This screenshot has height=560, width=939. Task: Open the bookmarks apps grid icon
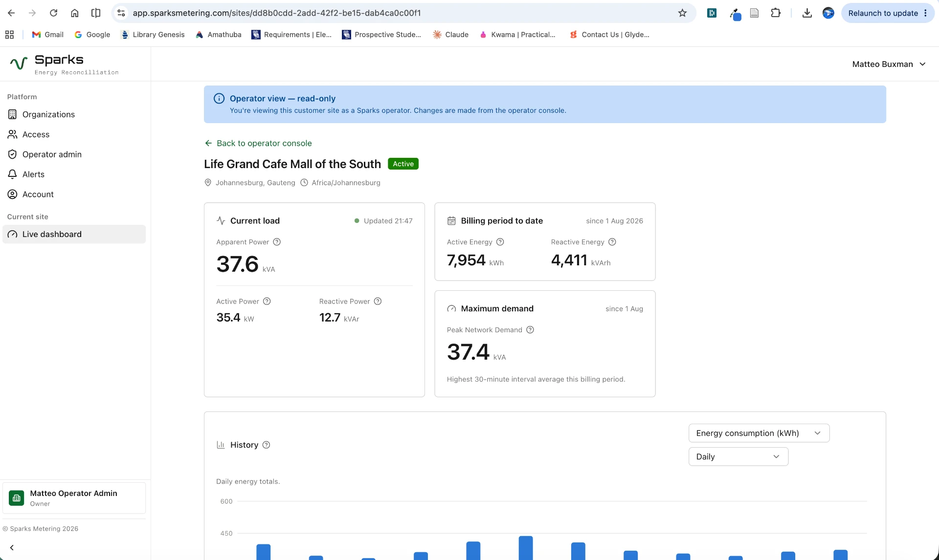[x=9, y=35]
